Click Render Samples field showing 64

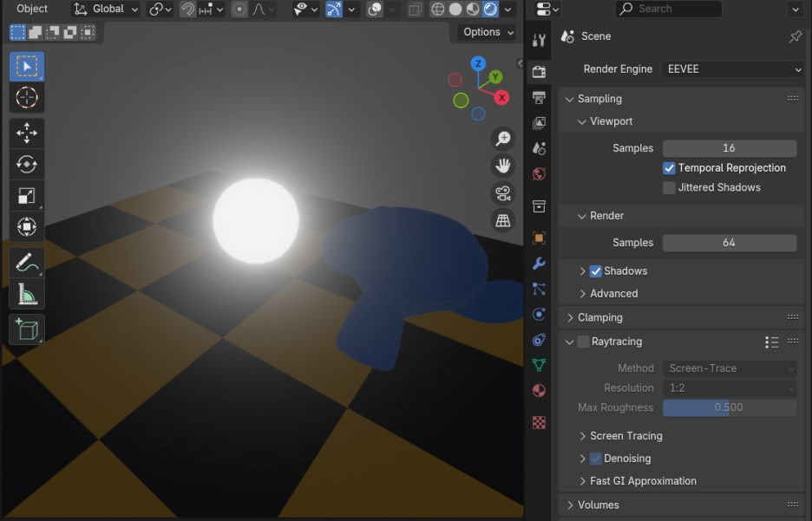point(729,243)
